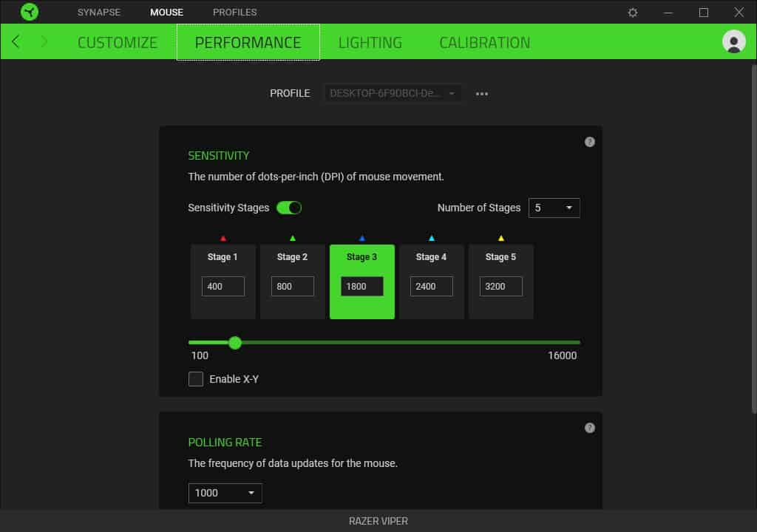Image resolution: width=757 pixels, height=532 pixels.
Task: Click the Polling Rate help icon
Action: pyautogui.click(x=589, y=428)
